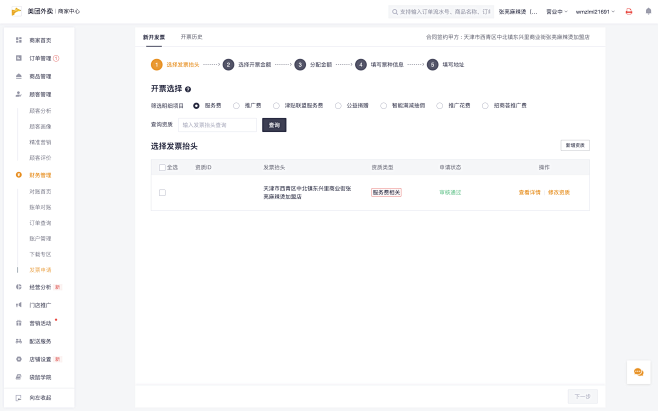The image size is (658, 411).
Task: Click the 商家首页 sidebar icon
Action: [x=19, y=41]
